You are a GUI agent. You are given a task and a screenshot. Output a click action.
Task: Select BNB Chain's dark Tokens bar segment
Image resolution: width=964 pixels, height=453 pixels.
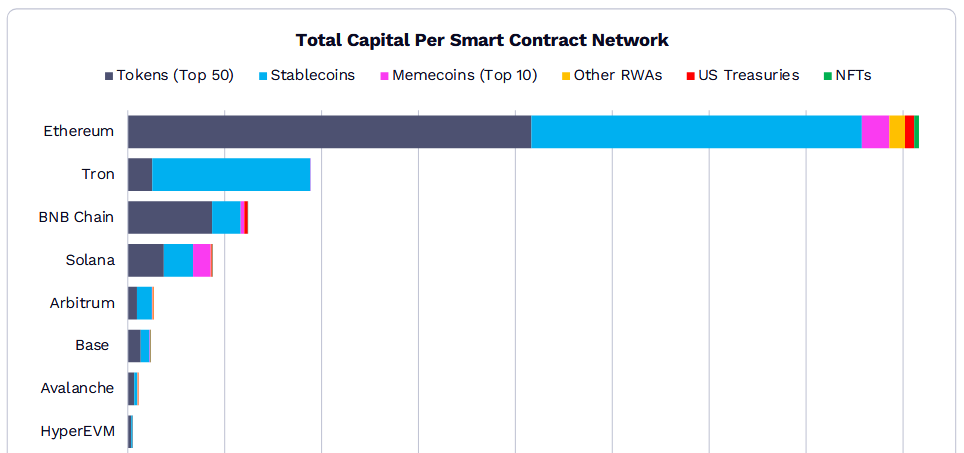pyautogui.click(x=170, y=217)
